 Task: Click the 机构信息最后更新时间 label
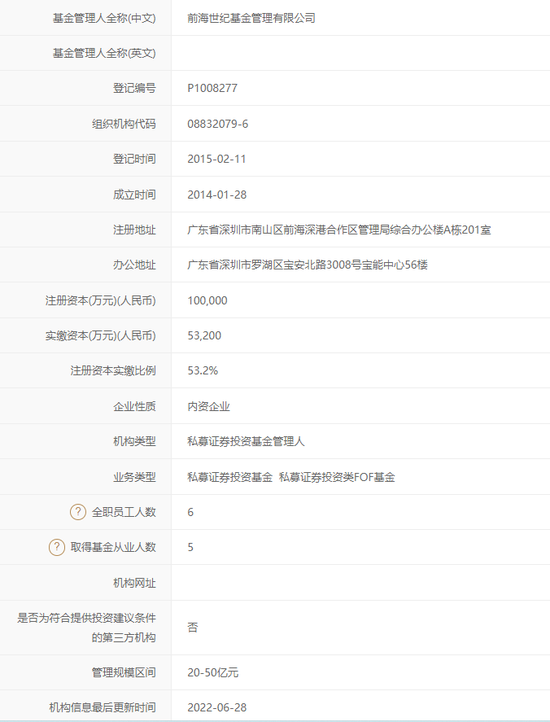click(102, 707)
